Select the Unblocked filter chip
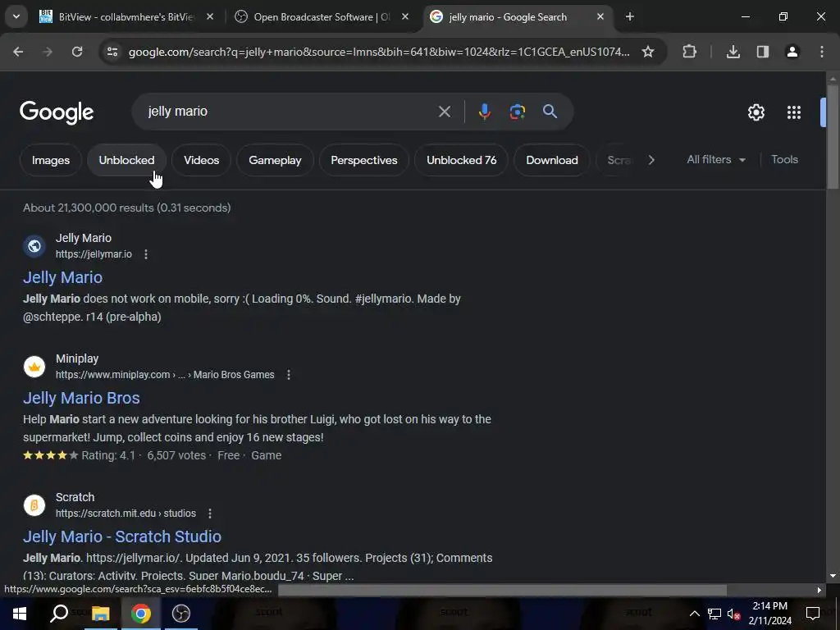 pos(126,160)
